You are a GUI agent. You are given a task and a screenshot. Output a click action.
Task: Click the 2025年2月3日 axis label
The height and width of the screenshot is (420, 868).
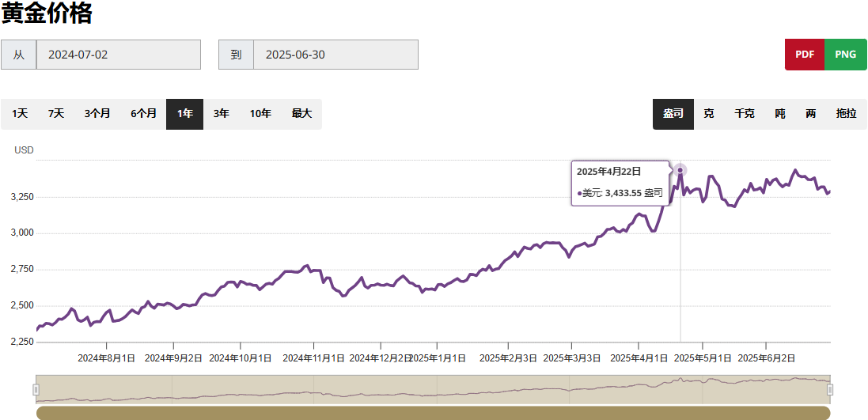coord(508,358)
